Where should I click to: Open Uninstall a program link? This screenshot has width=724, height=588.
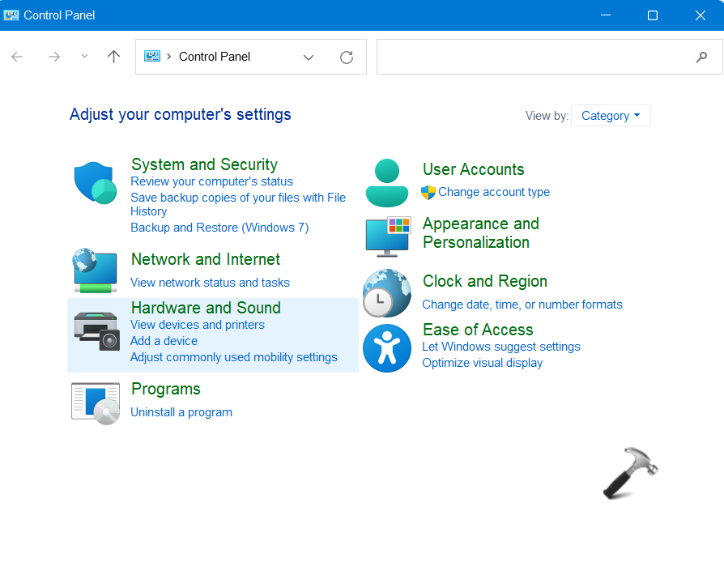pyautogui.click(x=181, y=412)
